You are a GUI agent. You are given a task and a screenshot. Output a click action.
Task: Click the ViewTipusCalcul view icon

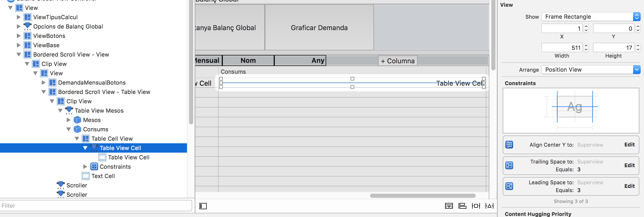27,17
